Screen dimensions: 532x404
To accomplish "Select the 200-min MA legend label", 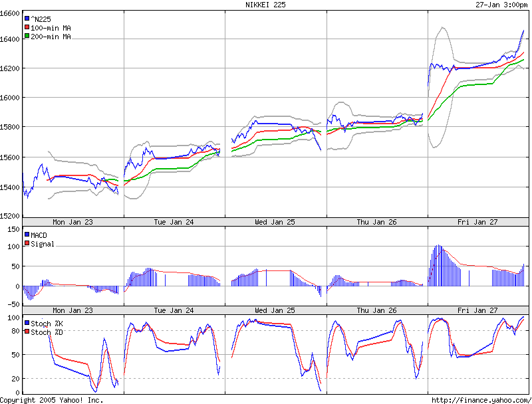I will (x=51, y=37).
